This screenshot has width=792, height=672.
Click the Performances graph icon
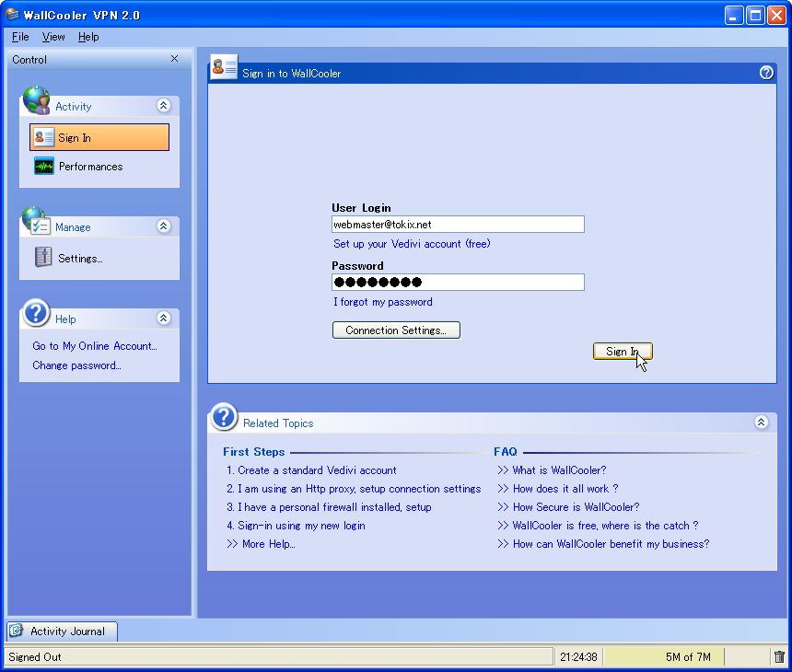(43, 166)
